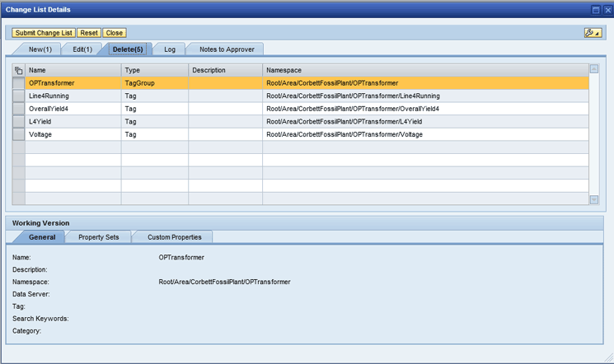
Task: Toggle row selector for Voltage row
Action: coord(19,134)
